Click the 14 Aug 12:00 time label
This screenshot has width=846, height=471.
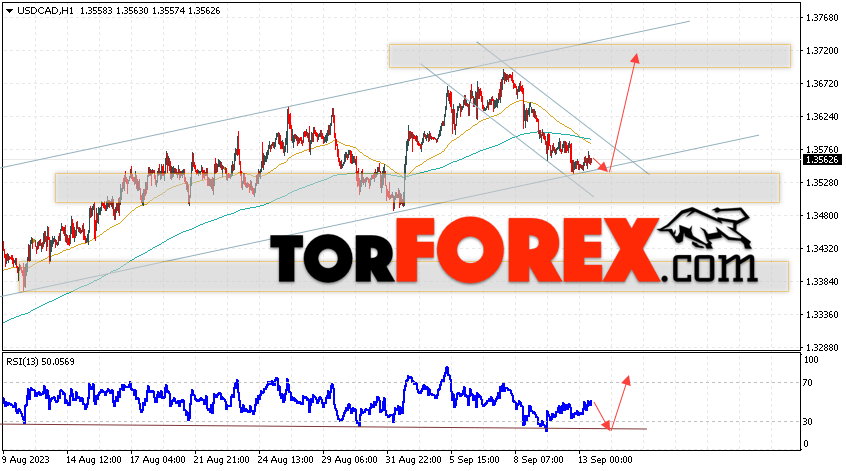[94, 460]
